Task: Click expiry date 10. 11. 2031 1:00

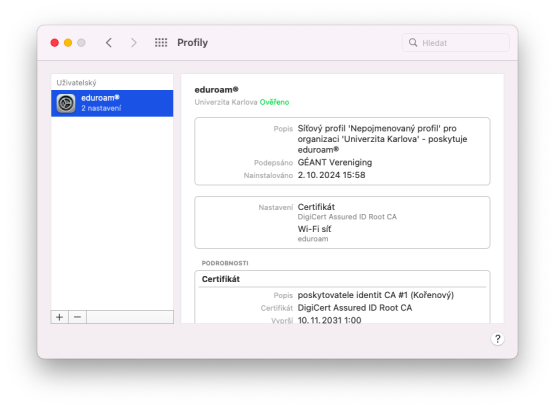Action: 330,320
